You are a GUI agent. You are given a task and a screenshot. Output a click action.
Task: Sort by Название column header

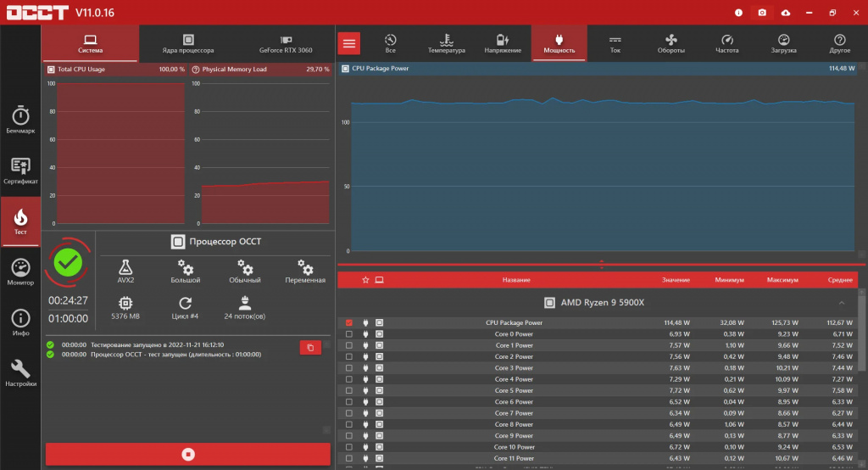pyautogui.click(x=516, y=280)
